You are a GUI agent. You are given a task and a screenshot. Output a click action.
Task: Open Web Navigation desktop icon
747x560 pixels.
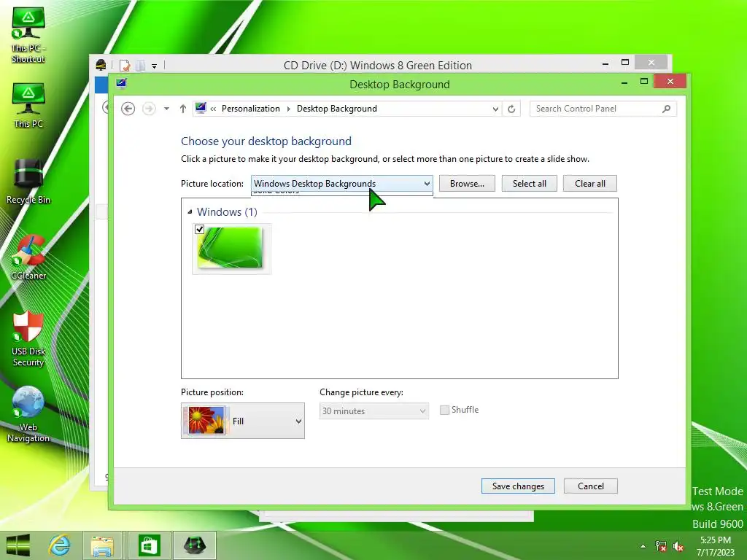28,414
